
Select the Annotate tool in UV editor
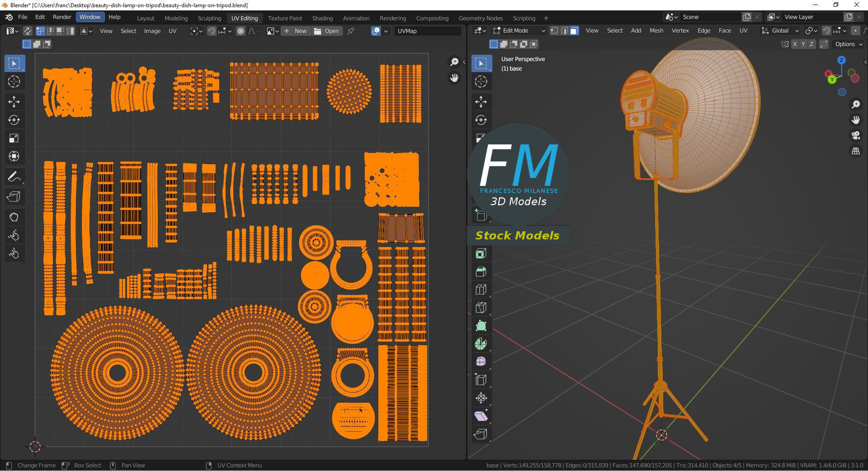pyautogui.click(x=14, y=176)
